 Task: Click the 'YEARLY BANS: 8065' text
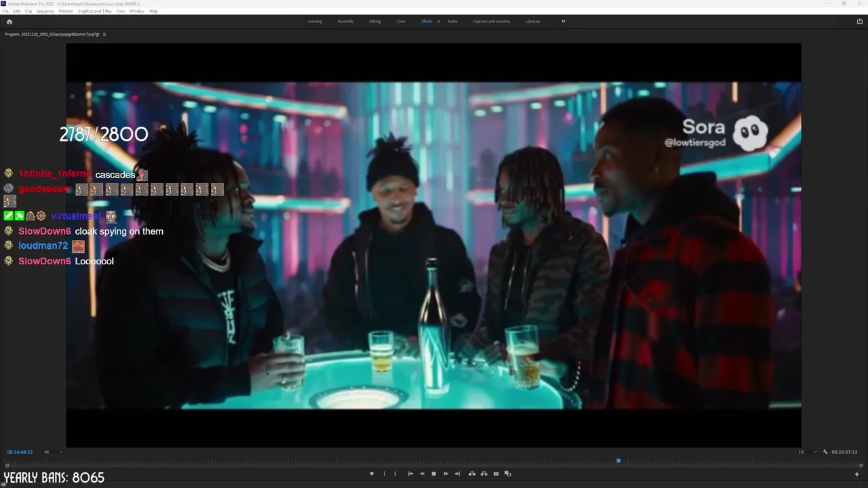coord(54,478)
